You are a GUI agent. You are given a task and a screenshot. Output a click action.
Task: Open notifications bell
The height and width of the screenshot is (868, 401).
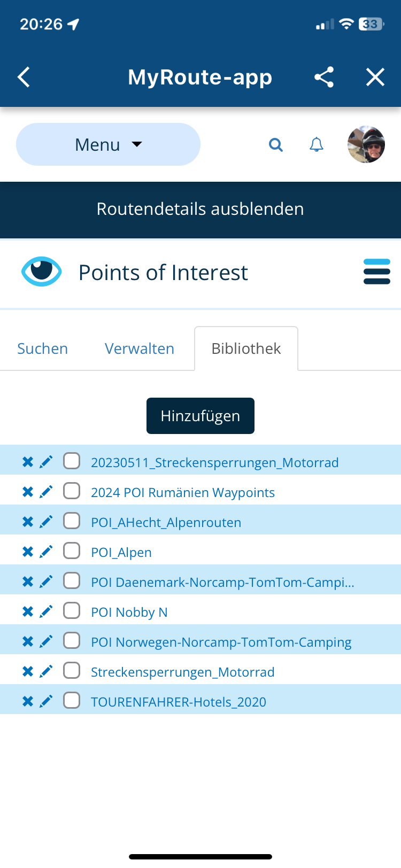(317, 145)
